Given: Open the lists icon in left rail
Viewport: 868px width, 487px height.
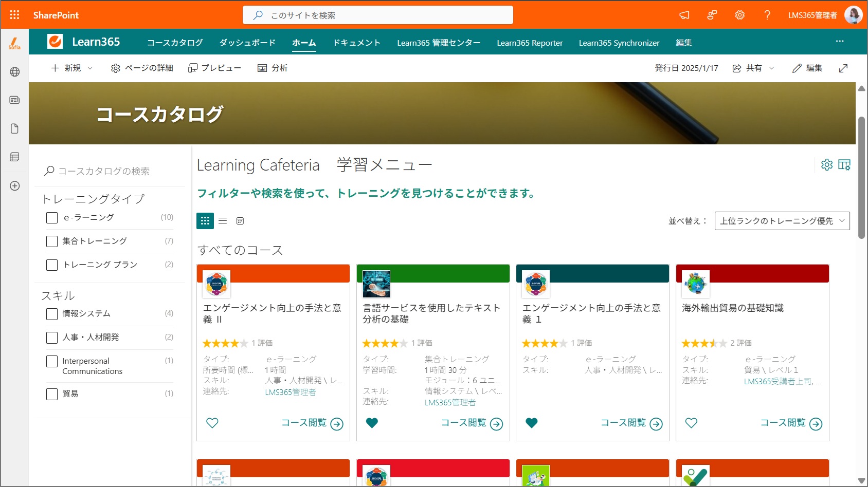Looking at the screenshot, I should coord(15,157).
